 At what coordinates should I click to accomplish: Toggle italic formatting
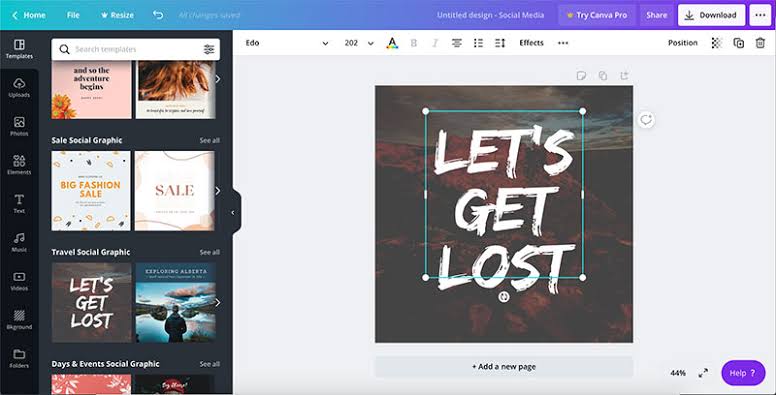(435, 43)
